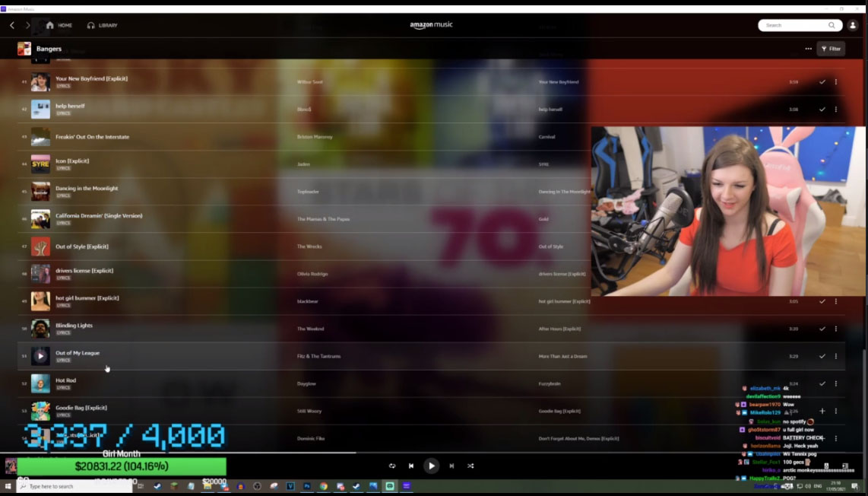This screenshot has height=496, width=868.
Task: Toggle library checkmark for help herself
Action: coord(822,110)
